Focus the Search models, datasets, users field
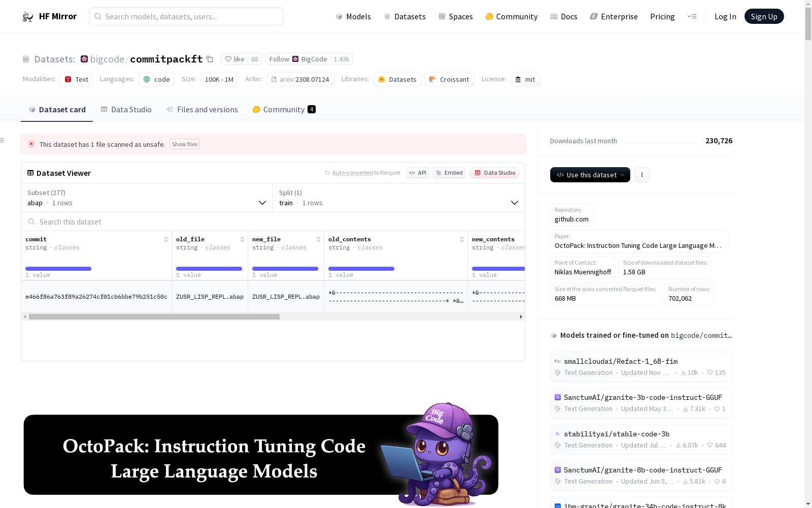Image resolution: width=812 pixels, height=508 pixels. point(186,16)
